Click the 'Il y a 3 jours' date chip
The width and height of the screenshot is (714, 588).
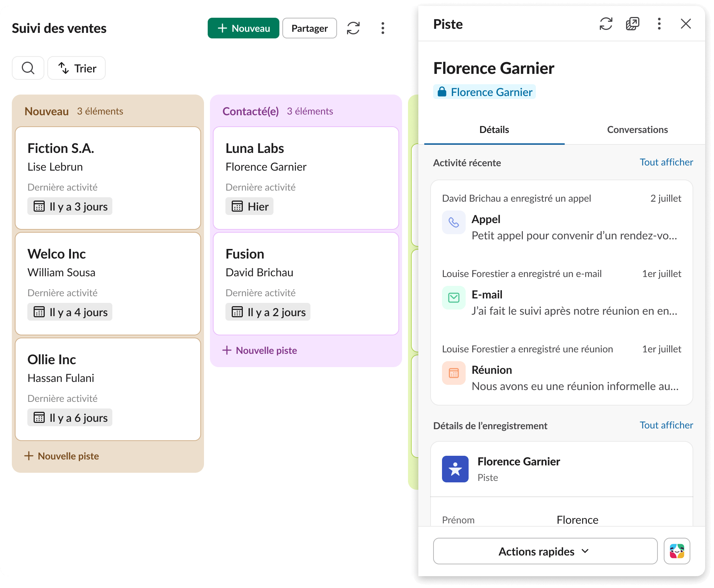[70, 206]
